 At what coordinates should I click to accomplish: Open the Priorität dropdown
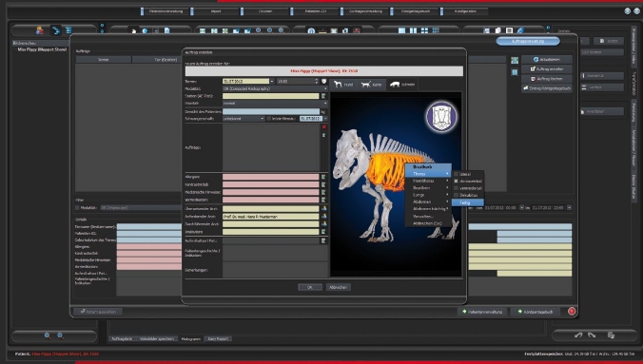(x=275, y=104)
